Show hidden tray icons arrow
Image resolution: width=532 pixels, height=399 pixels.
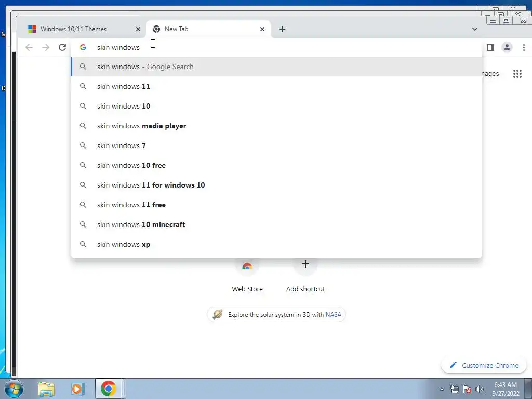click(442, 389)
